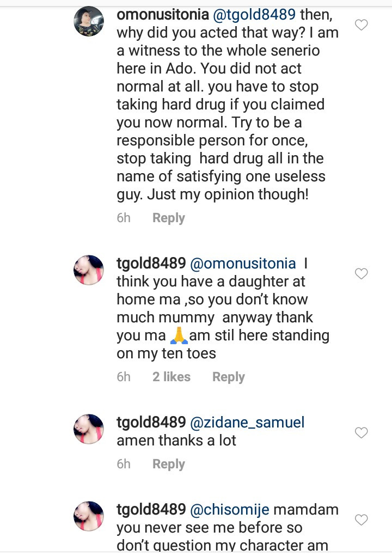Open the @zidane_samuel mention
The width and height of the screenshot is (392, 556).
pos(247,423)
